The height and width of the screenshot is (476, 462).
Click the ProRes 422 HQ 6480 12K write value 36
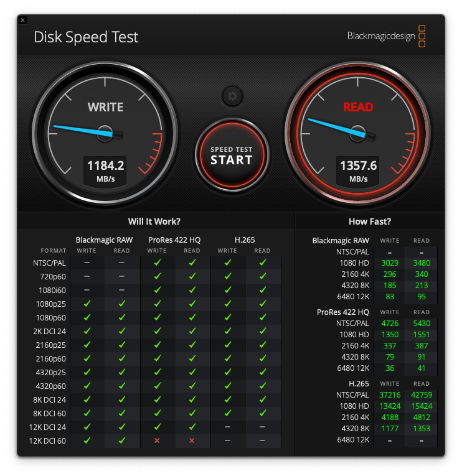[x=390, y=368]
